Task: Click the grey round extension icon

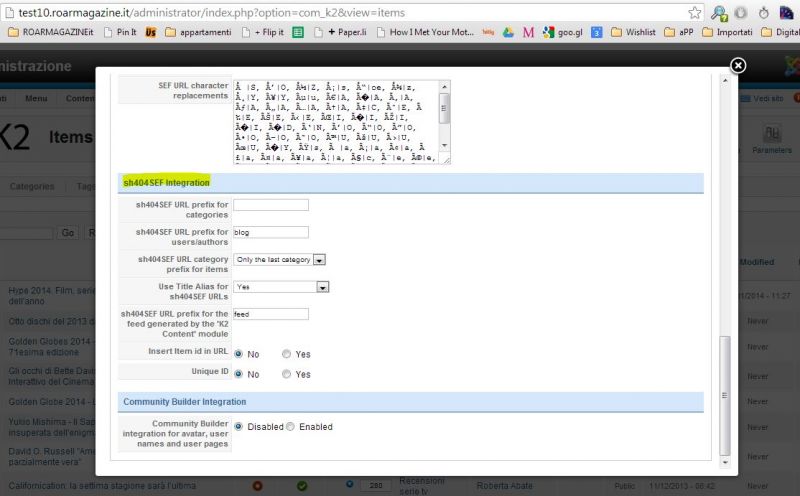Action: pyautogui.click(x=741, y=13)
